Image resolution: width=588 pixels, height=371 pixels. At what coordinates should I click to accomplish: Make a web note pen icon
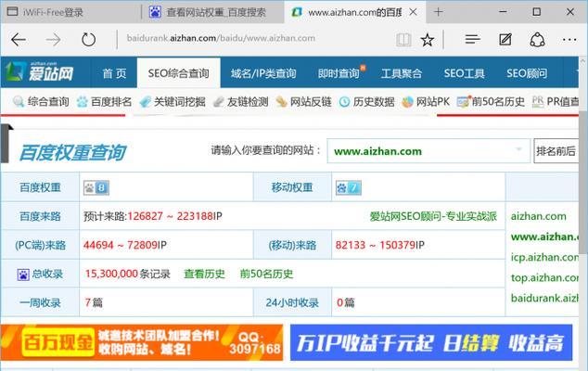[x=505, y=39]
